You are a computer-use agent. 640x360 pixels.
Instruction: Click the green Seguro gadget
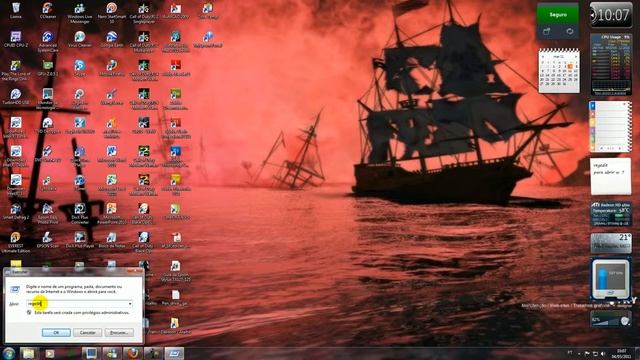(x=558, y=15)
